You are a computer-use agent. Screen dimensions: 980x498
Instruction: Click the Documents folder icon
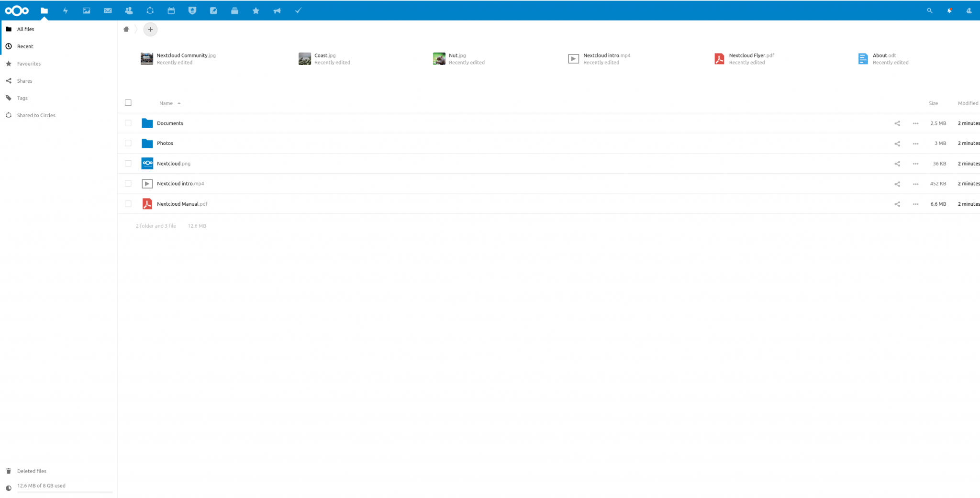[147, 123]
